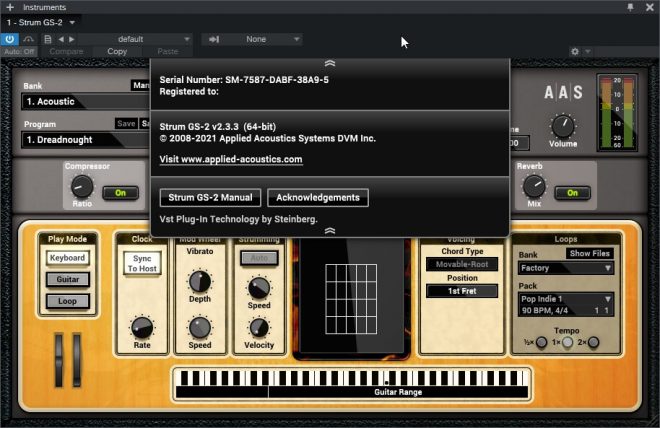Collapse the about panel via top chevron
660x428 pixels.
[330, 63]
